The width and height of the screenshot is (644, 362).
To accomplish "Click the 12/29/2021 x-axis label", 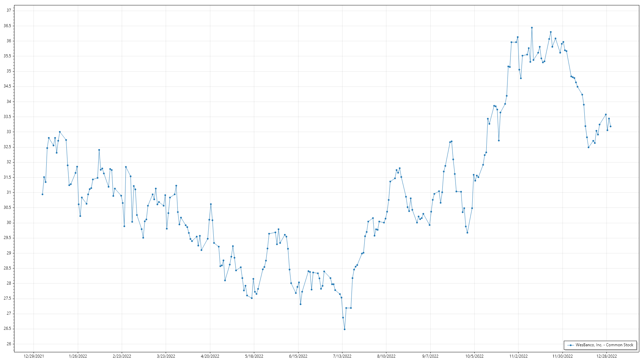I will click(34, 356).
